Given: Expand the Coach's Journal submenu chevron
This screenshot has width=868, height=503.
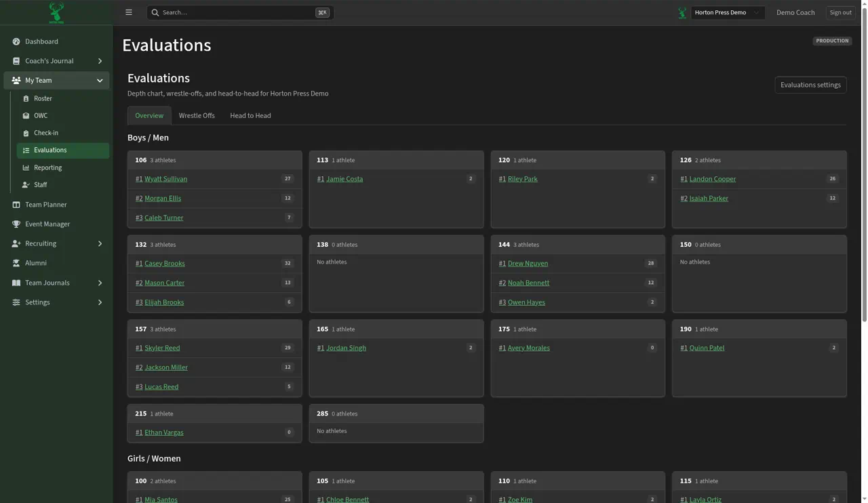Looking at the screenshot, I should coord(100,61).
